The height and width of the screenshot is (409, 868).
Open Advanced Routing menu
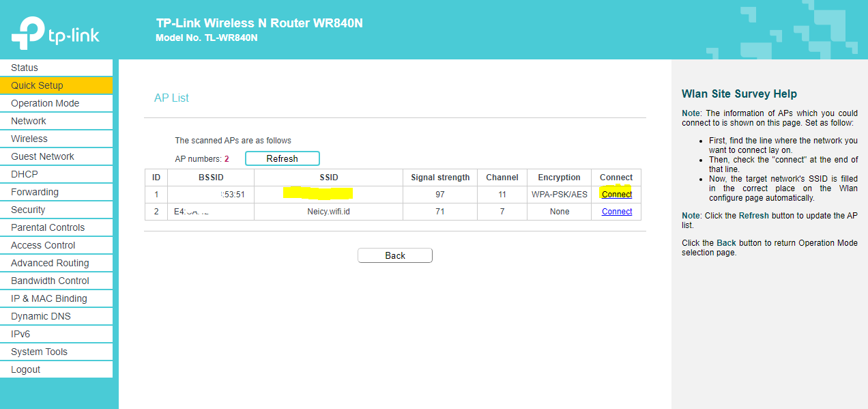coord(56,263)
